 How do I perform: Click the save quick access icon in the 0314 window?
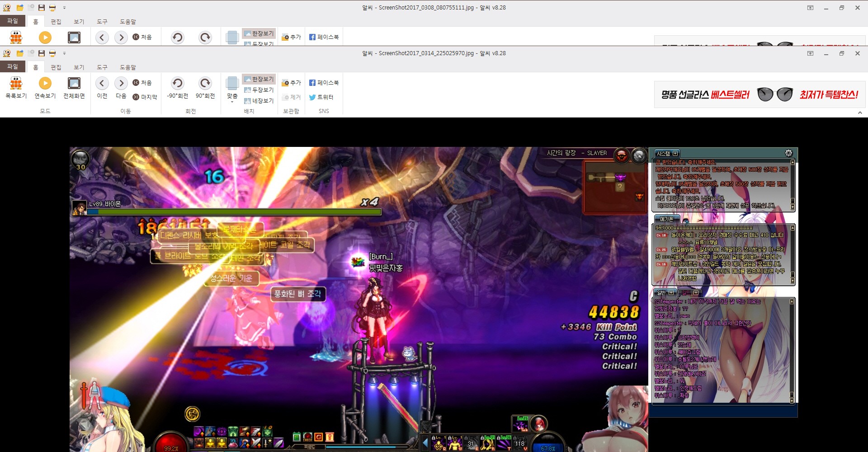pyautogui.click(x=42, y=53)
